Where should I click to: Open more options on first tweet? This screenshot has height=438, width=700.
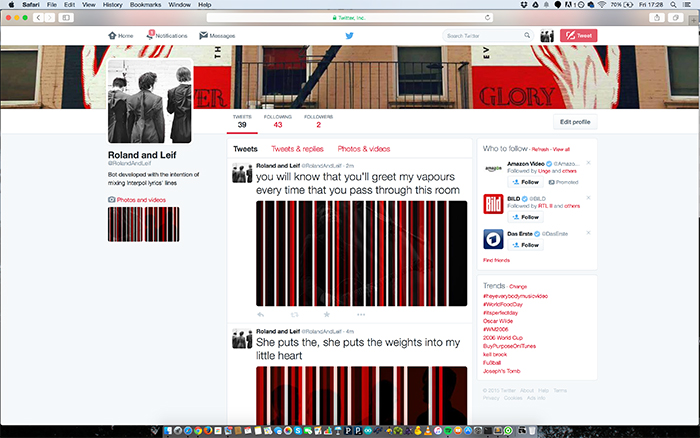pyautogui.click(x=361, y=314)
